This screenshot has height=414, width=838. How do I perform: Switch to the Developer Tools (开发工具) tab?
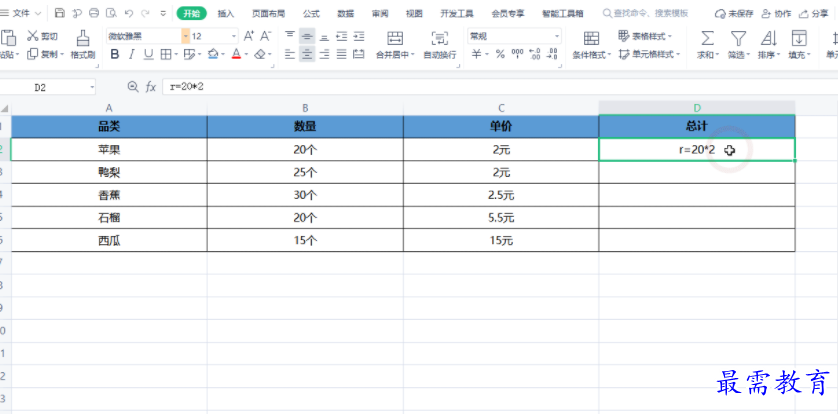[456, 13]
